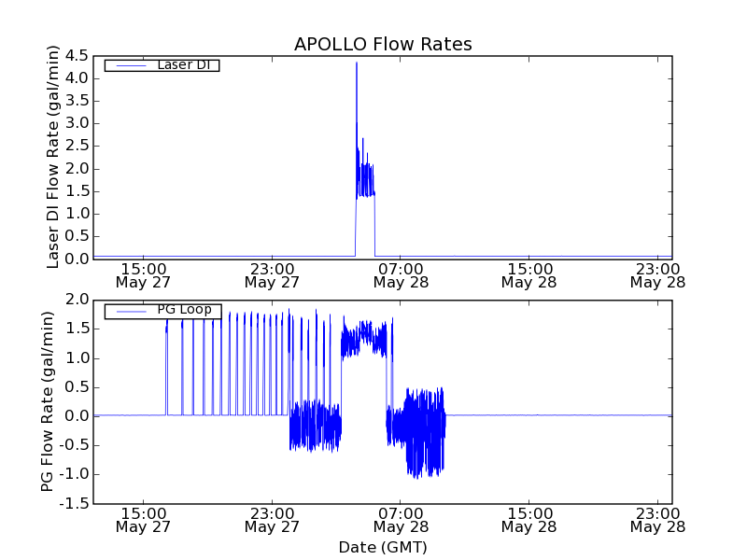Click the blue line sample in Laser DI legend

click(x=132, y=65)
